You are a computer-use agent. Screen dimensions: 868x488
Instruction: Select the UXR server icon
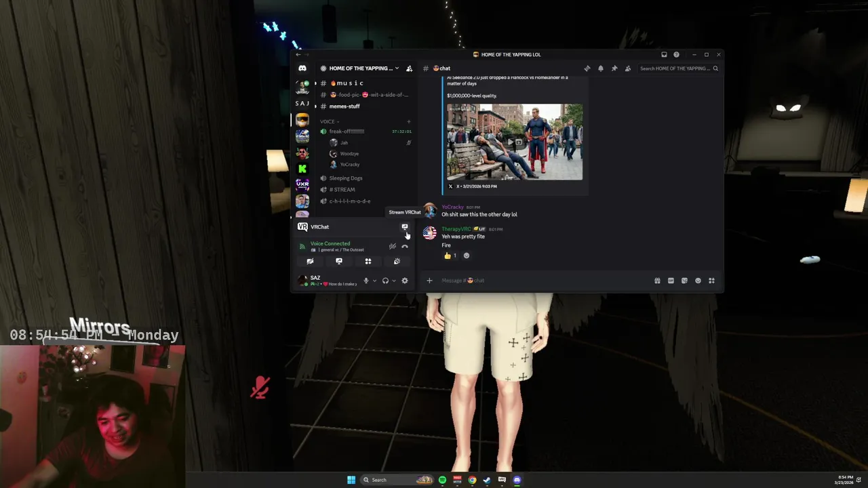[302, 184]
